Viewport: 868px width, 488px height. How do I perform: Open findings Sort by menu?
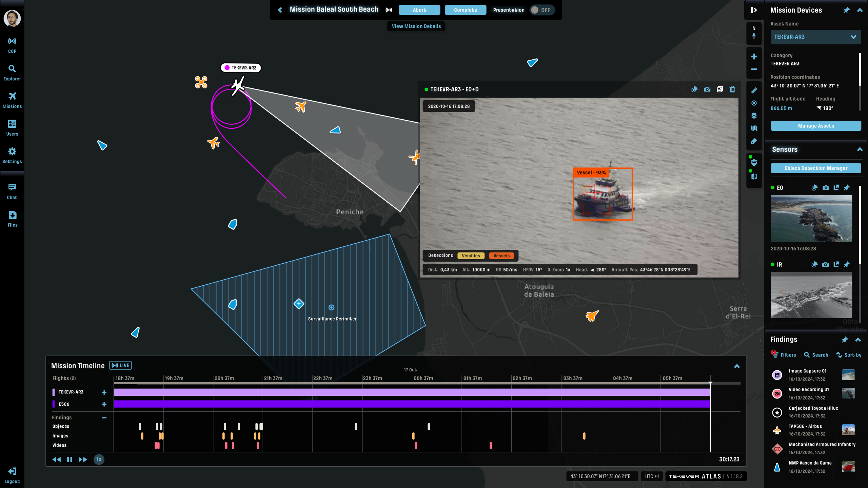849,355
